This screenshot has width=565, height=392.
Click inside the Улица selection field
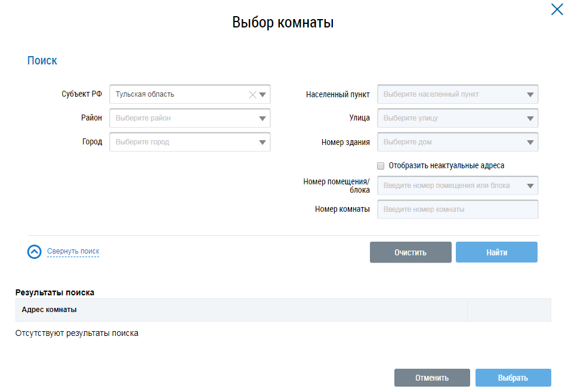point(450,118)
